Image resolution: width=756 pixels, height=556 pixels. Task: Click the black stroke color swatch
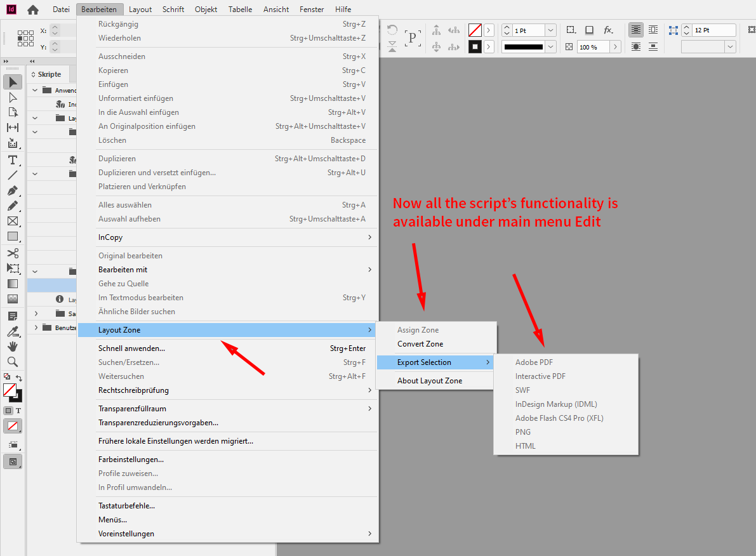[x=475, y=46]
